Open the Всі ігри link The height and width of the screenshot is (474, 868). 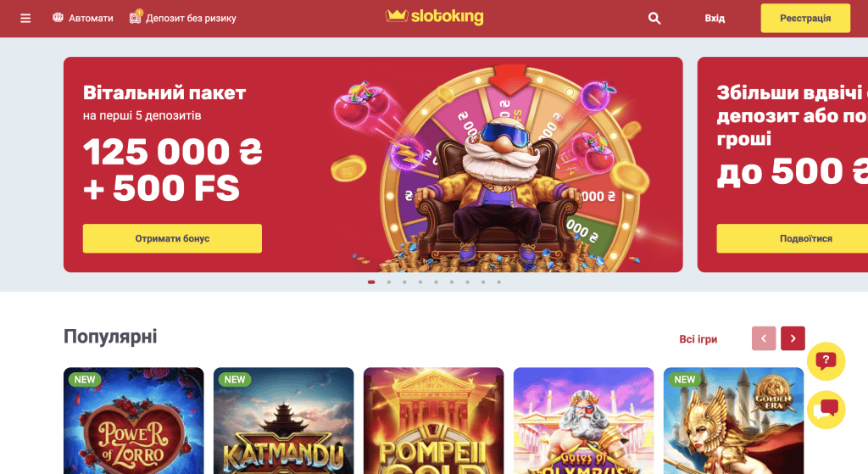pyautogui.click(x=698, y=339)
